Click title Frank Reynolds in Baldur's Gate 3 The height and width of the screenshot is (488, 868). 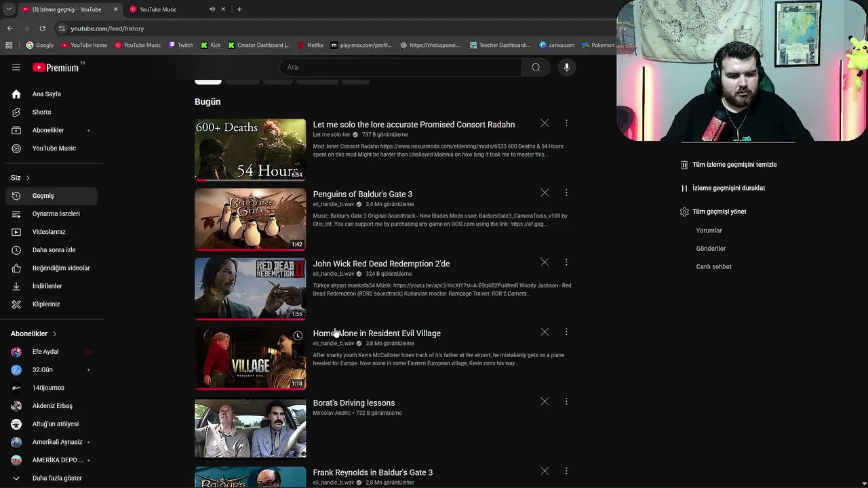(372, 472)
